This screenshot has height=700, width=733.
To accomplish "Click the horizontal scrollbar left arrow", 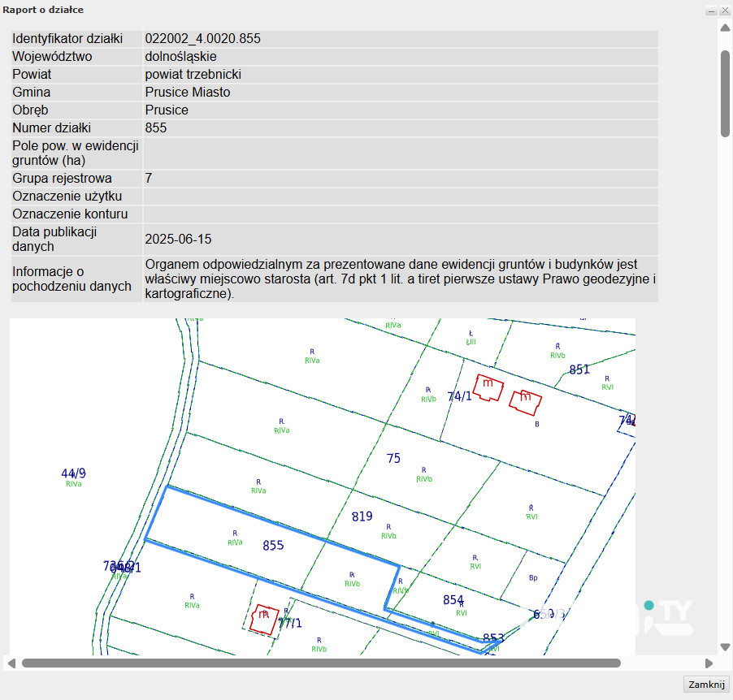I will 11,663.
